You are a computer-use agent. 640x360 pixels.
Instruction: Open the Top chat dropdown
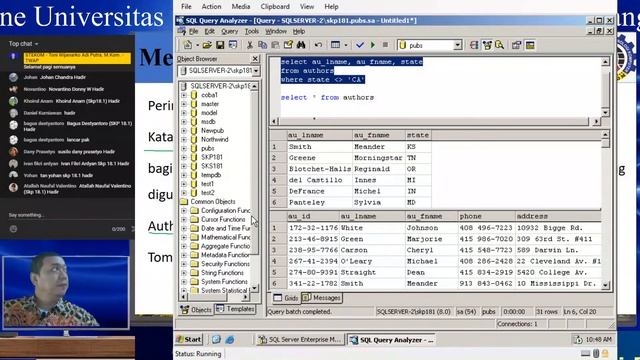24,44
